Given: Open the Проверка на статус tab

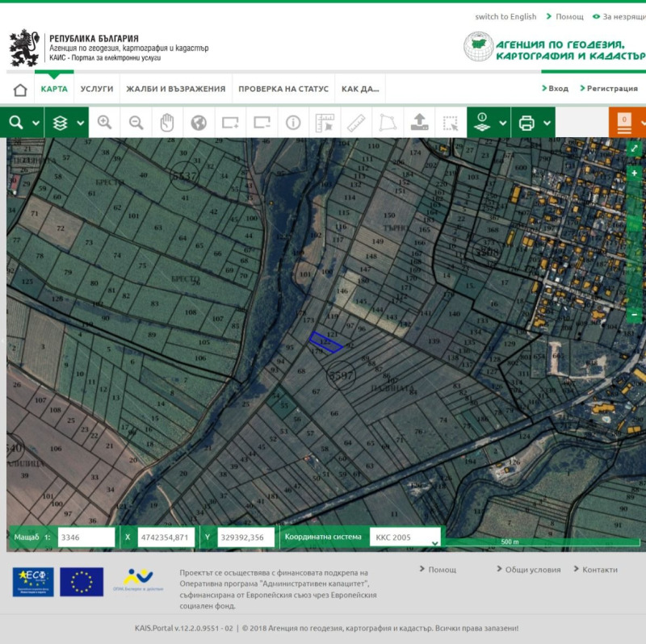Looking at the screenshot, I should pos(283,89).
